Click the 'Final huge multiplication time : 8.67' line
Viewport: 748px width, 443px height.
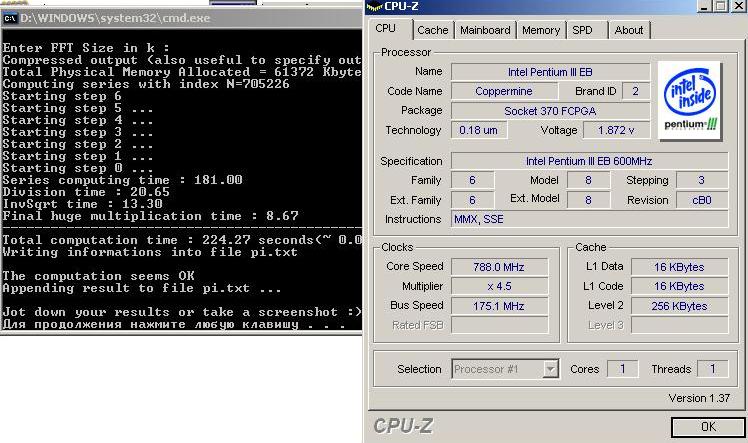point(151,216)
